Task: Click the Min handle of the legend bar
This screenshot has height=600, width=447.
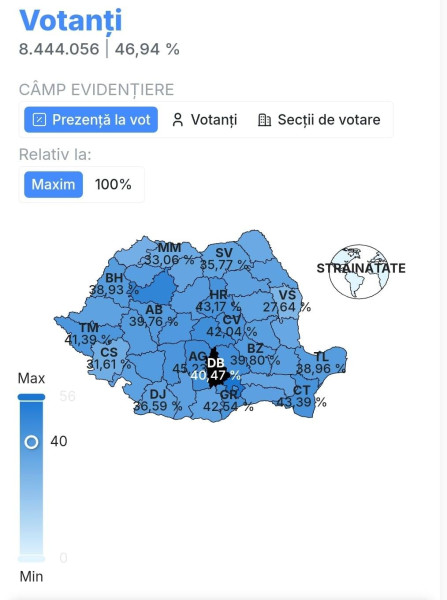Action: point(31,559)
